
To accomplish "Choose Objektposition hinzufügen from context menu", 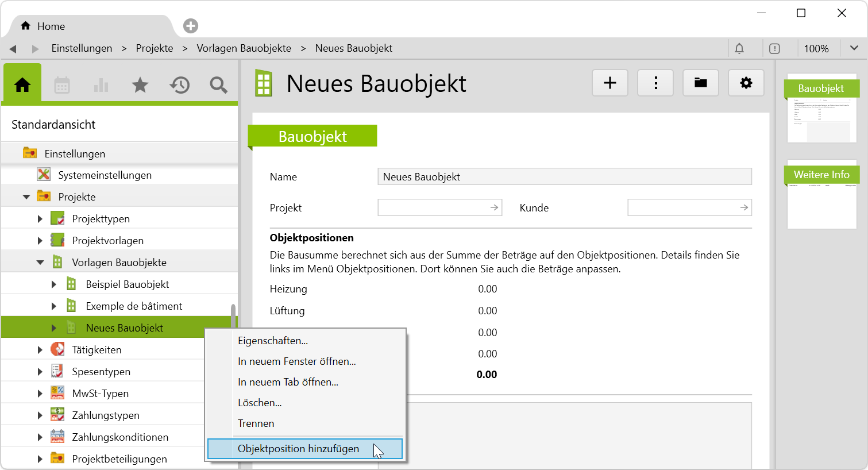I will click(x=298, y=449).
